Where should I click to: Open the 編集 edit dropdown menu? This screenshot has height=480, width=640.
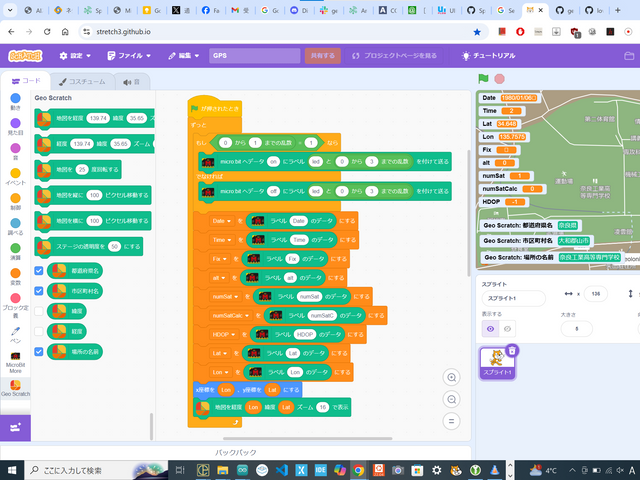pyautogui.click(x=183, y=56)
